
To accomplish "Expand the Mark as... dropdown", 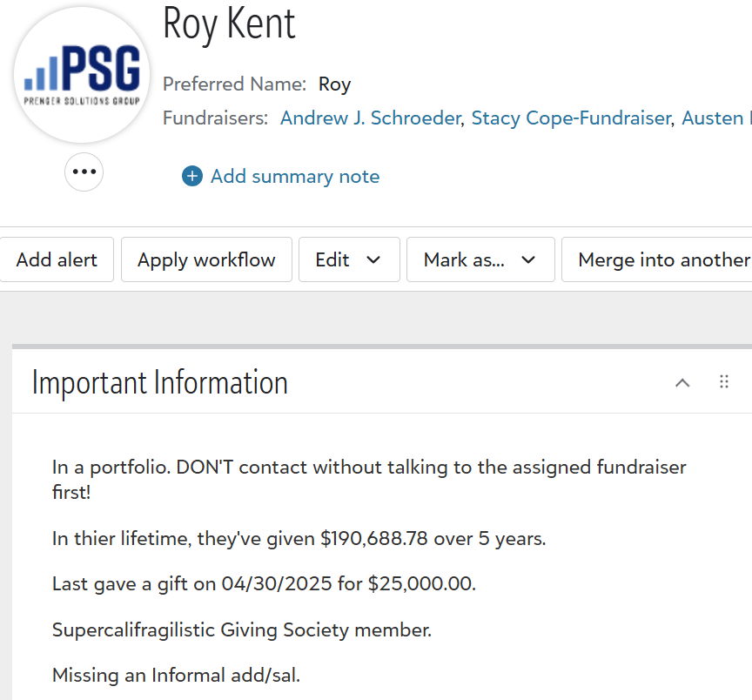I will click(480, 259).
